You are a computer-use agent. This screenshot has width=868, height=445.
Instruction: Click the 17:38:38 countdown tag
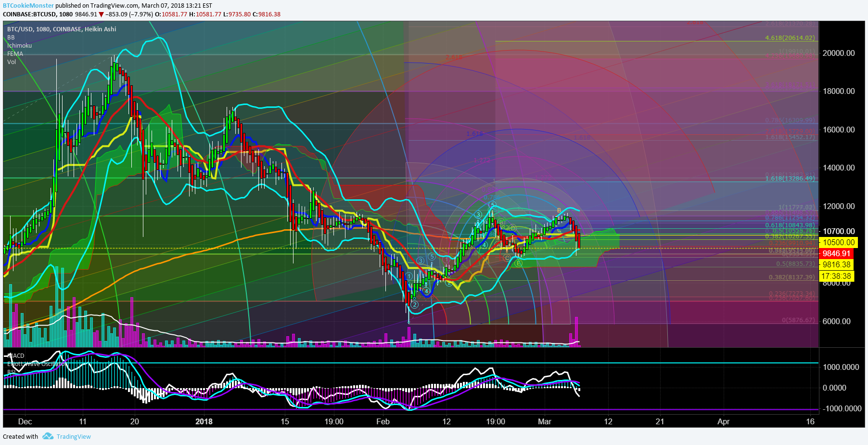pos(836,276)
